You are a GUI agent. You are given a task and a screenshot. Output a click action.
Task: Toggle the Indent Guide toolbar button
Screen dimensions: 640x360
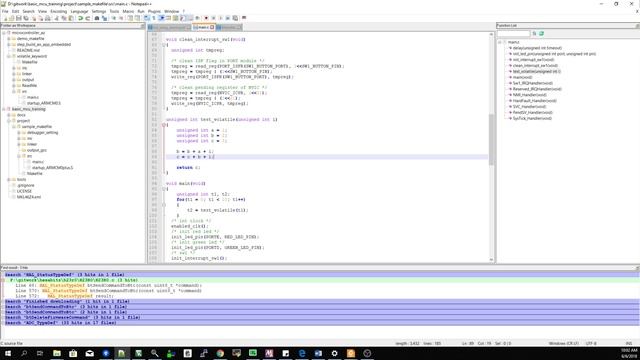pos(162,18)
